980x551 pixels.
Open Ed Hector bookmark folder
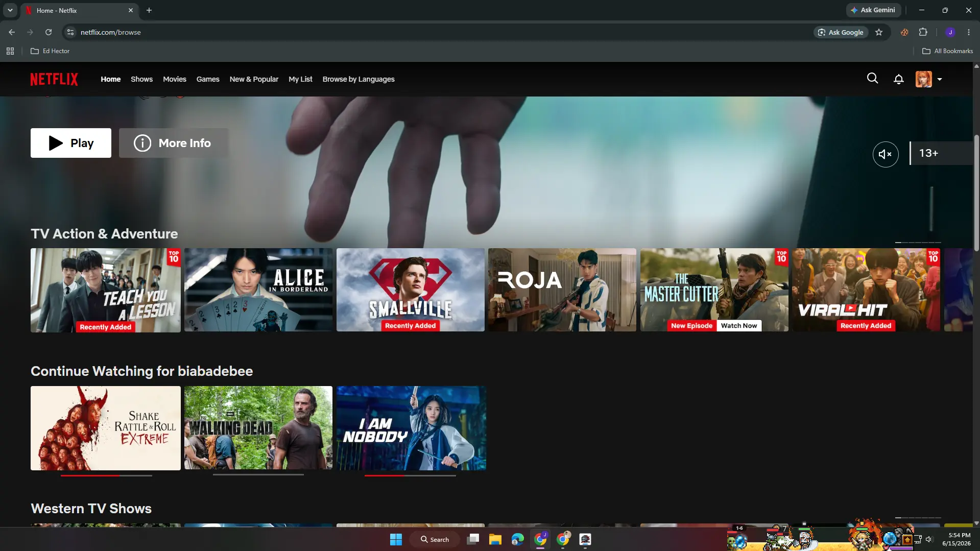click(x=50, y=51)
